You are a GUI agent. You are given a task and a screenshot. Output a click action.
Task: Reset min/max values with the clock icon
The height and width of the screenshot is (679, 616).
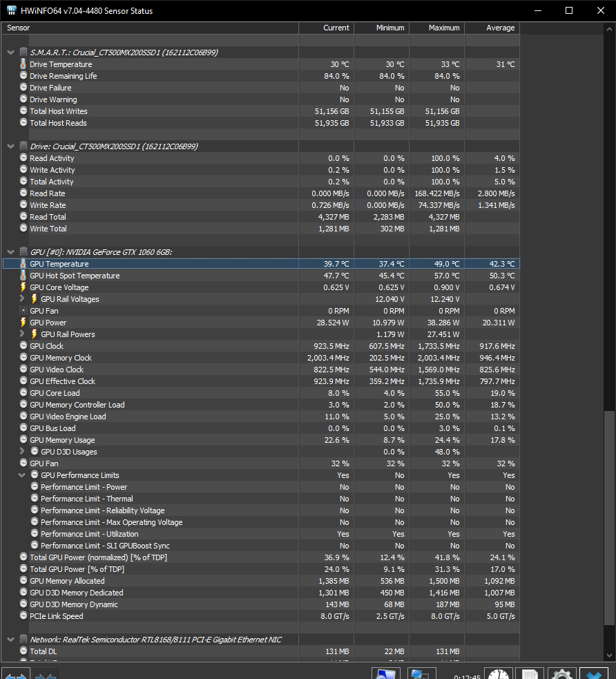[x=499, y=675]
